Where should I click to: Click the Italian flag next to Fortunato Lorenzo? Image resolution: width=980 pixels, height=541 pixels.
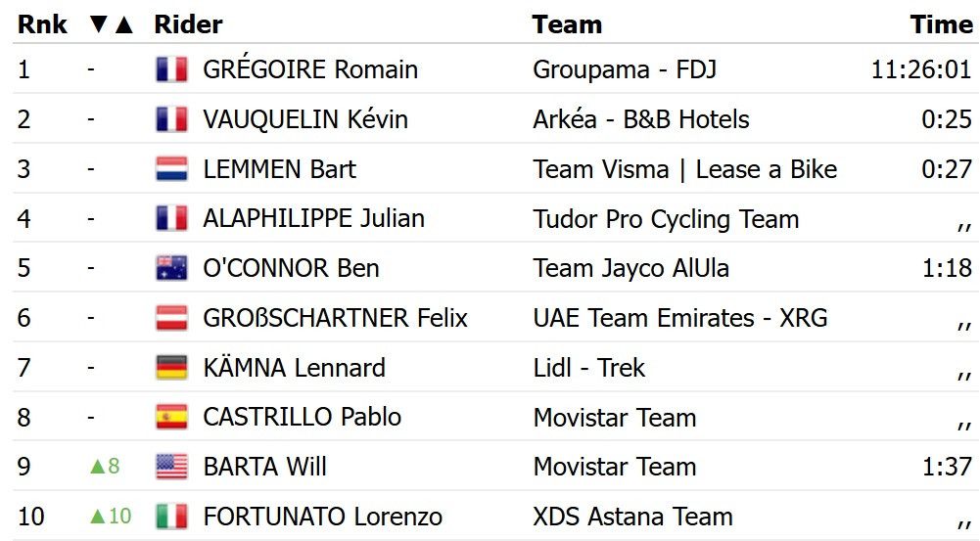171,517
